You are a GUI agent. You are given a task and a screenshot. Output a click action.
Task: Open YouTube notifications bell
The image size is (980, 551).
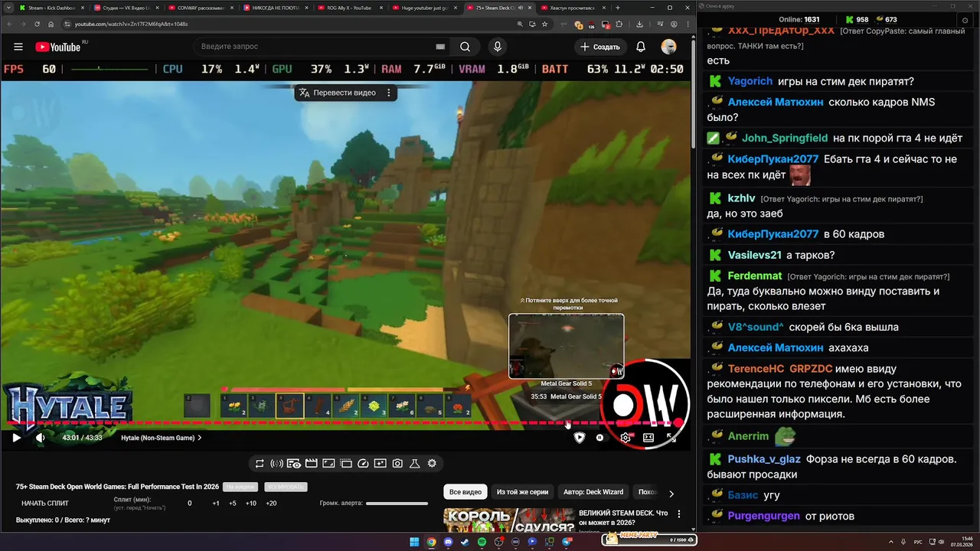(641, 47)
